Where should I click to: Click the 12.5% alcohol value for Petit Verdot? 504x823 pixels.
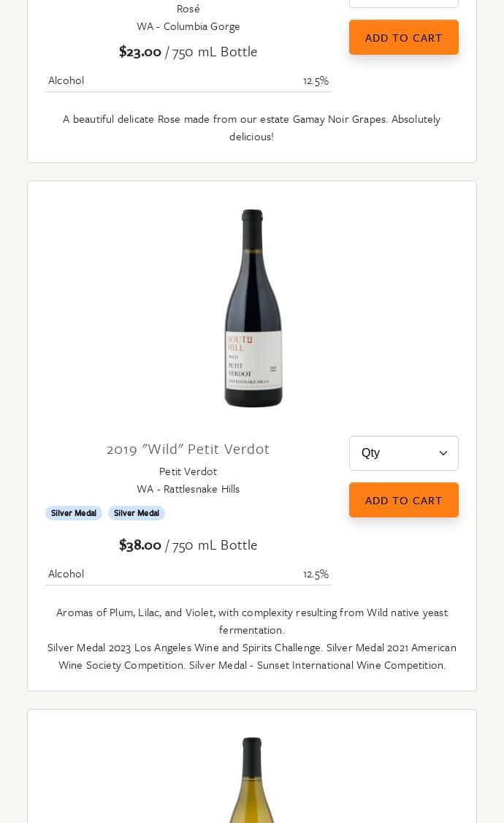pos(316,574)
